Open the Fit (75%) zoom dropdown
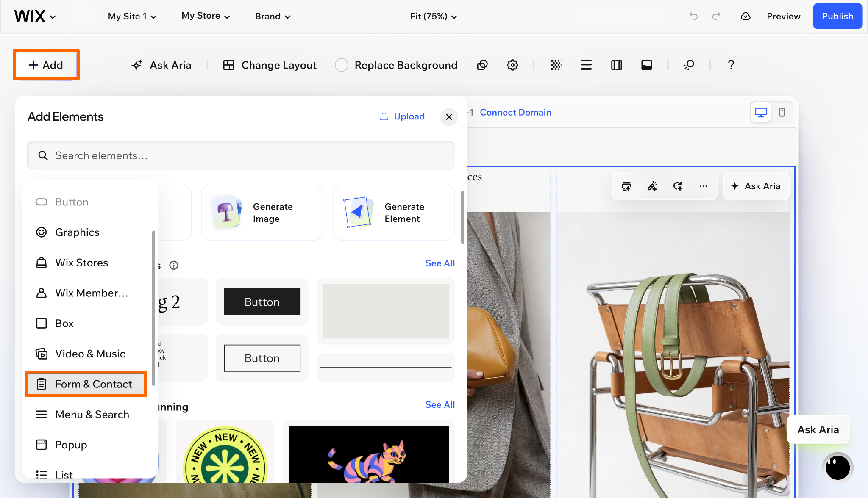Viewport: 868px width, 498px height. coord(434,16)
